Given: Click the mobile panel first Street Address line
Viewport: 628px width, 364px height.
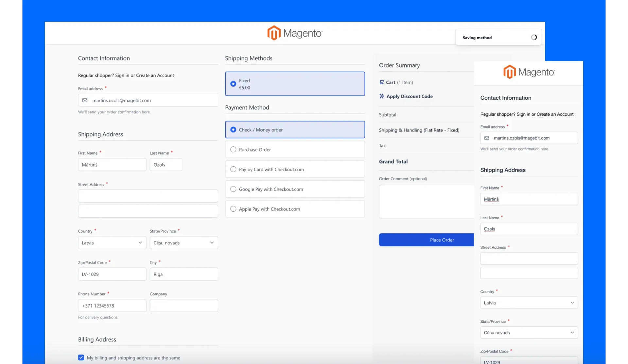Looking at the screenshot, I should click(529, 258).
